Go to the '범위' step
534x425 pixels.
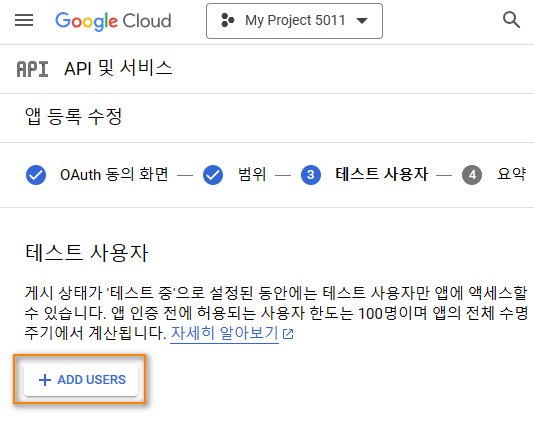pos(252,175)
